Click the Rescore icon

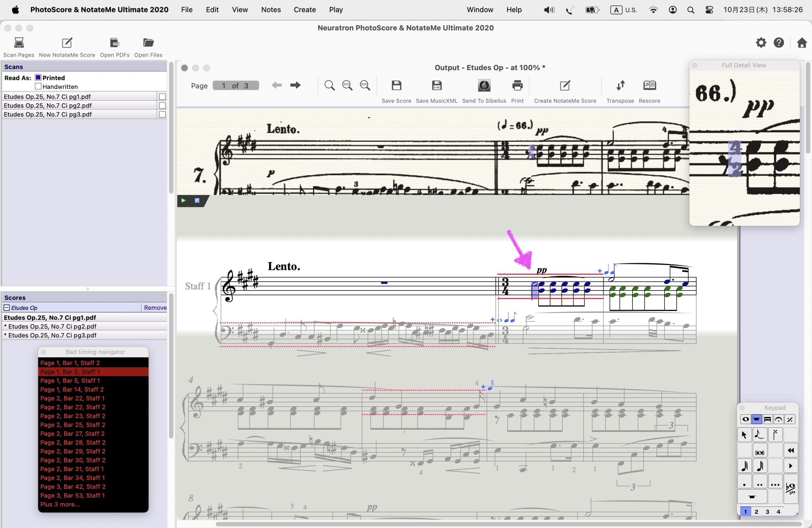(649, 85)
